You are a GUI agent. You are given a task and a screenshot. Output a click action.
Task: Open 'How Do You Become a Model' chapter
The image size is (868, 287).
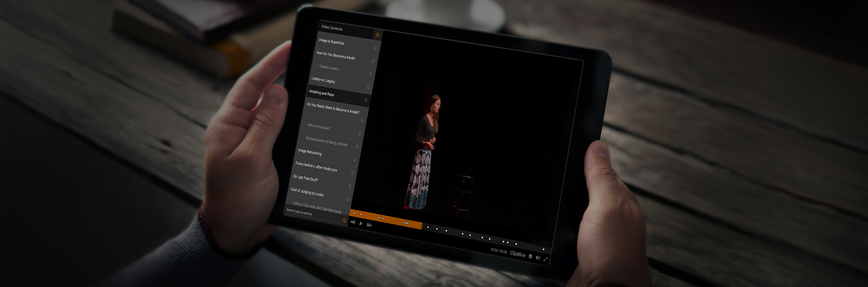(336, 55)
